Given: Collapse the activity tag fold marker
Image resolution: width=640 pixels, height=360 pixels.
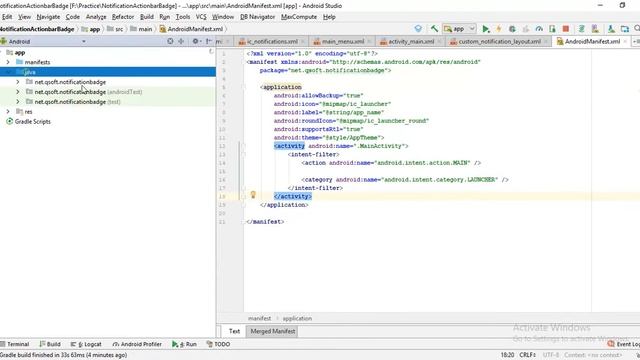Looking at the screenshot, I should coord(244,146).
